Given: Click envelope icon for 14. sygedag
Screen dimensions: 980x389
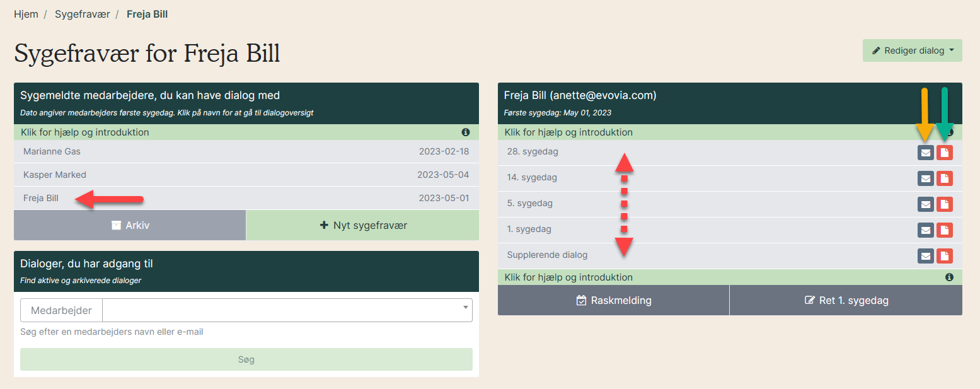Looking at the screenshot, I should click(x=925, y=178).
